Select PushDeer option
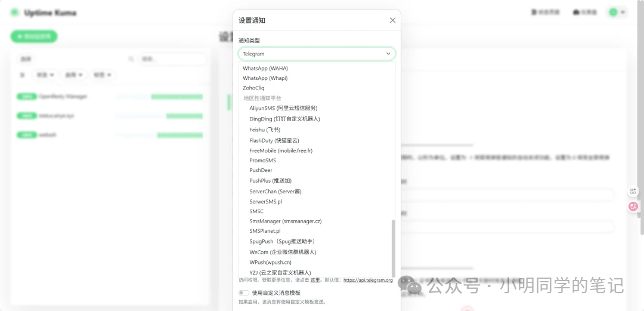 (261, 170)
